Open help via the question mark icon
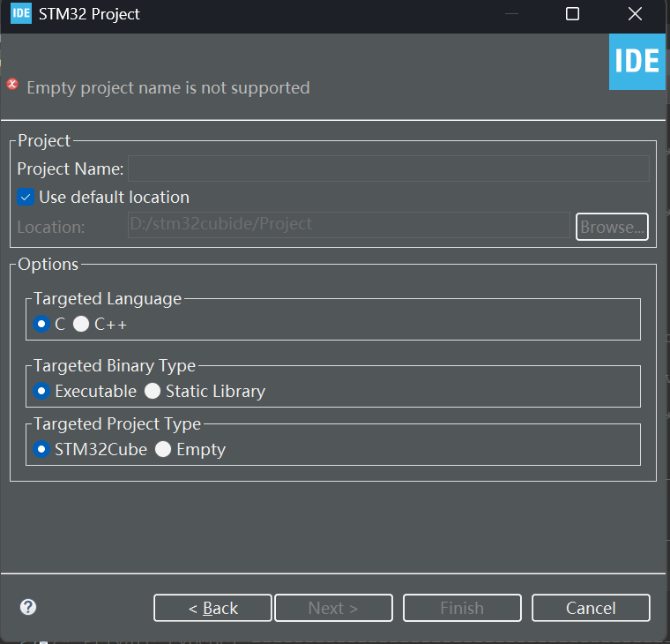The width and height of the screenshot is (670, 644). [28, 607]
